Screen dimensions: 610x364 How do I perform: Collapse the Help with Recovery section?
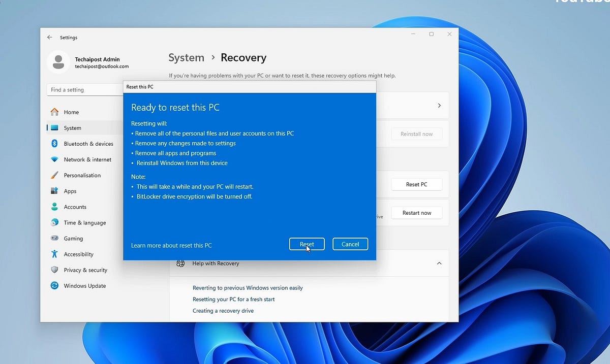pos(439,263)
